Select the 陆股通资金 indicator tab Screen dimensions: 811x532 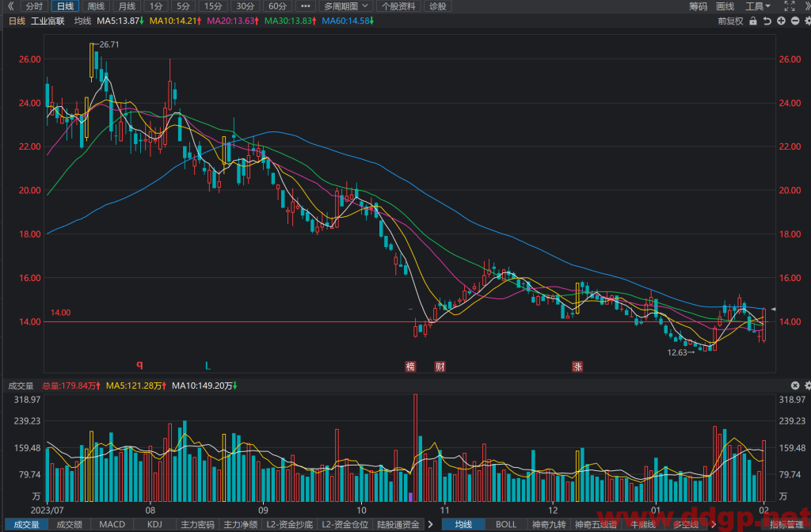coord(398,524)
